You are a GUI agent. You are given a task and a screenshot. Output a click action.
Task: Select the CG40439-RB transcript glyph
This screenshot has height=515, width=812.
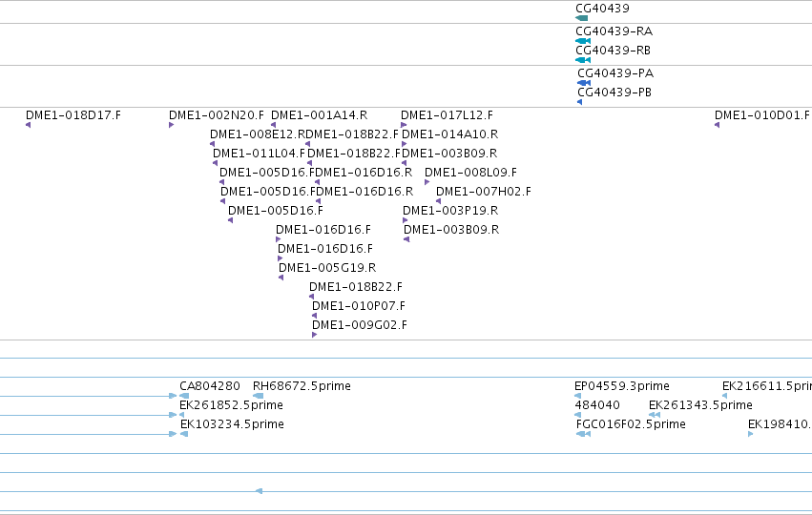pos(583,60)
